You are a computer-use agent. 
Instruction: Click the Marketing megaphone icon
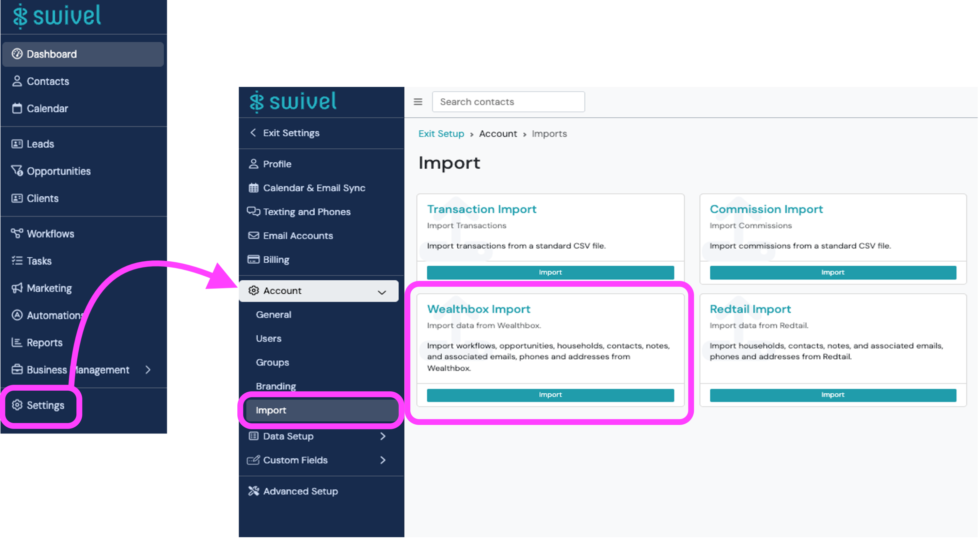coord(17,288)
